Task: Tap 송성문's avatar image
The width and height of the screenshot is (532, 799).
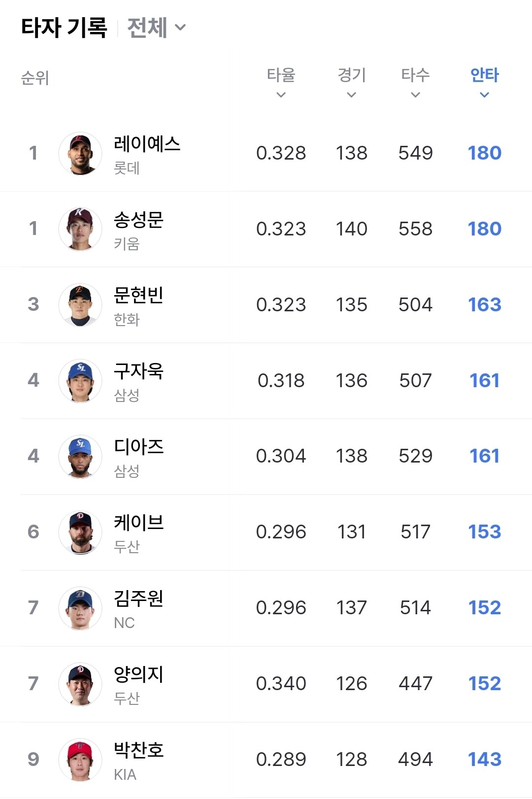Action: pos(80,230)
